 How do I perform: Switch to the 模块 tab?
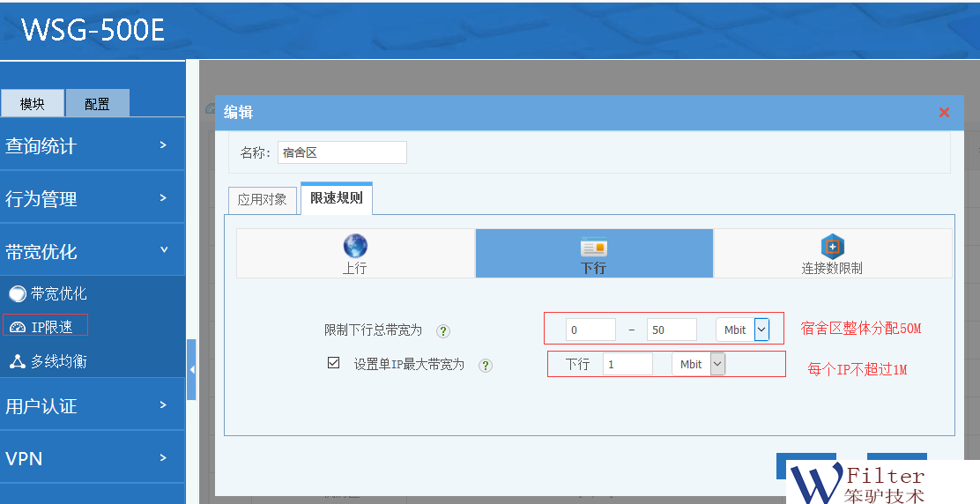[33, 104]
